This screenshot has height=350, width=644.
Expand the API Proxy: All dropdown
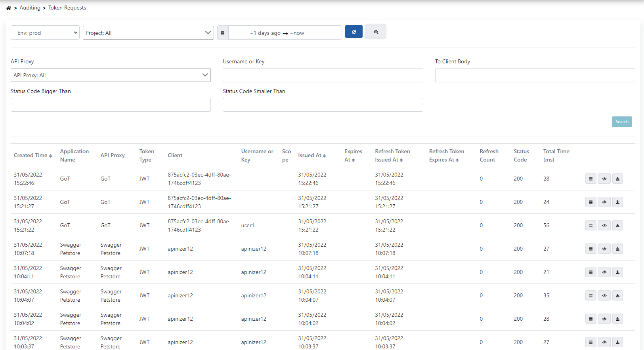pyautogui.click(x=111, y=75)
